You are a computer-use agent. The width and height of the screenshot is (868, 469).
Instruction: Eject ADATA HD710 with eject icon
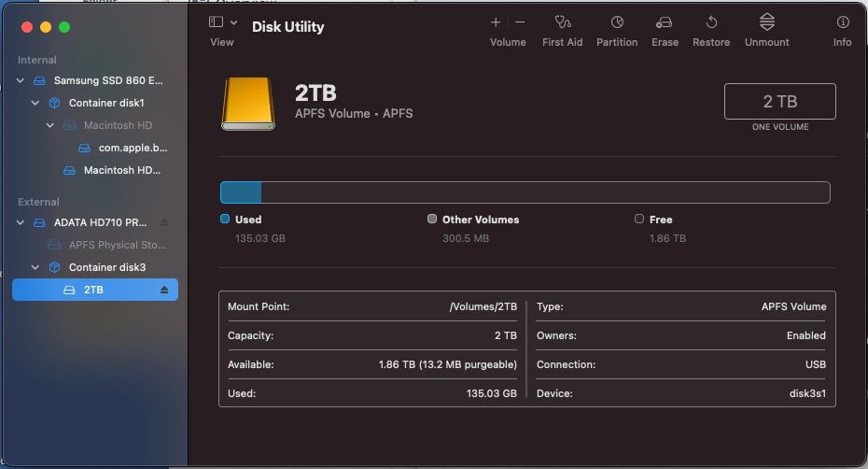164,222
